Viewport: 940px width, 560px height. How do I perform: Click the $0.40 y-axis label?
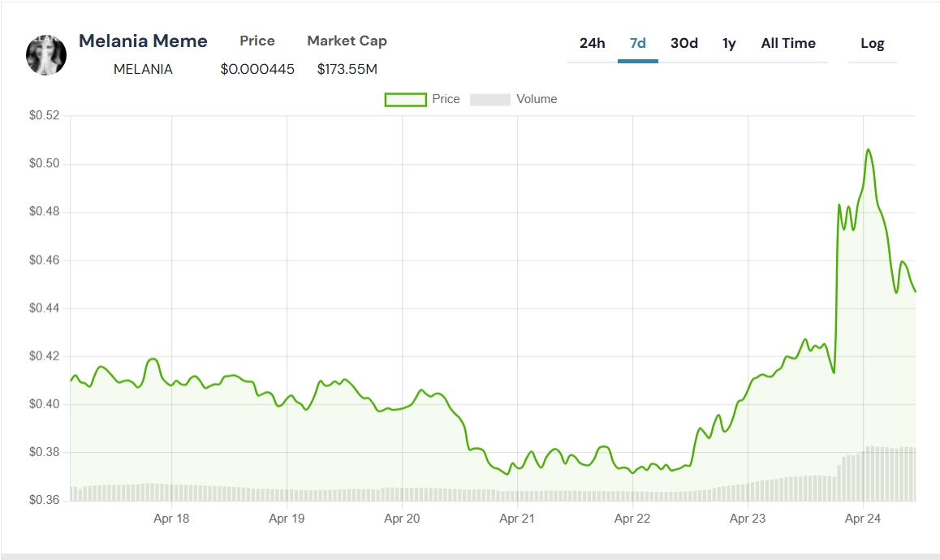[45, 404]
